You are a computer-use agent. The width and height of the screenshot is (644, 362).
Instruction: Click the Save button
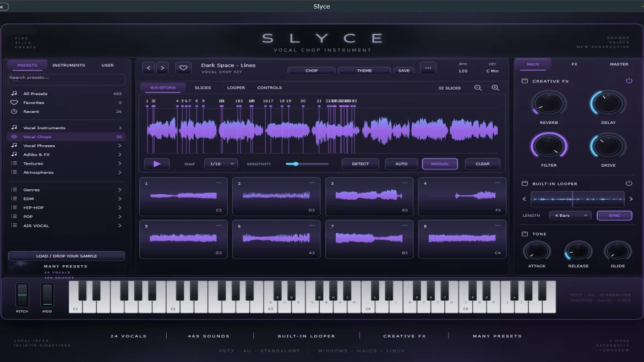click(403, 70)
